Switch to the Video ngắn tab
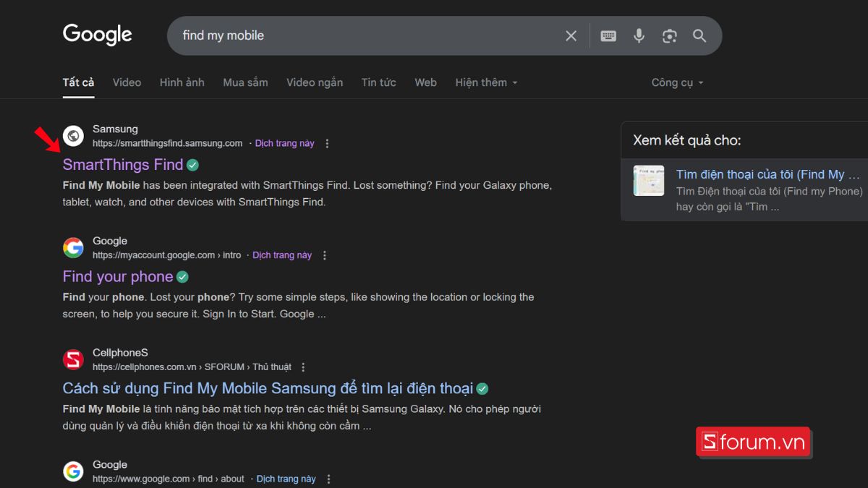868x488 pixels. click(315, 82)
